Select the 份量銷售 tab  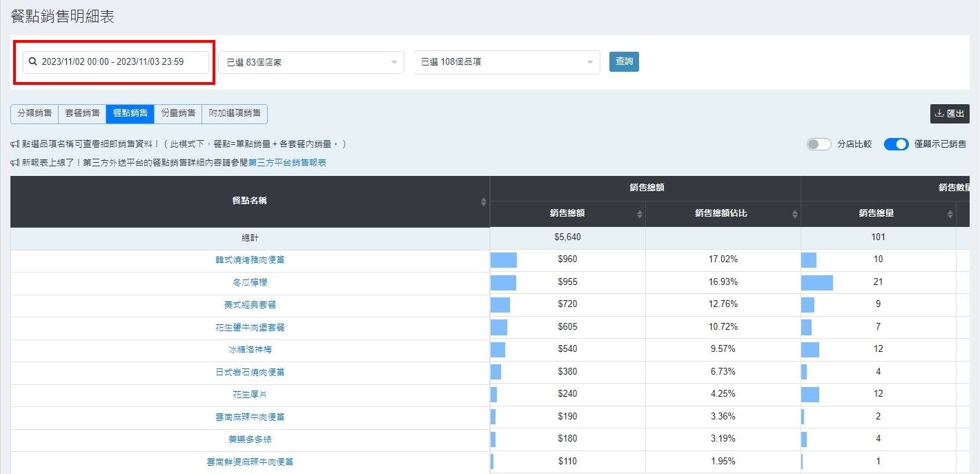(178, 113)
